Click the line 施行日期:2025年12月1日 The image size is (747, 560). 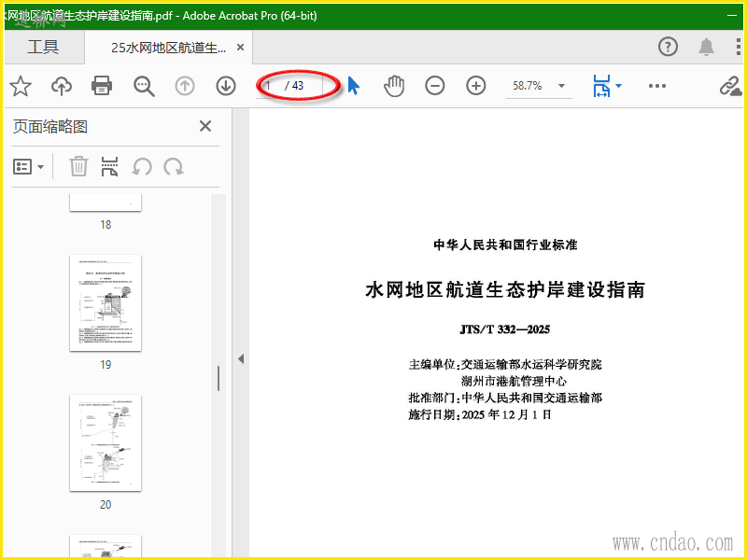[x=480, y=414]
